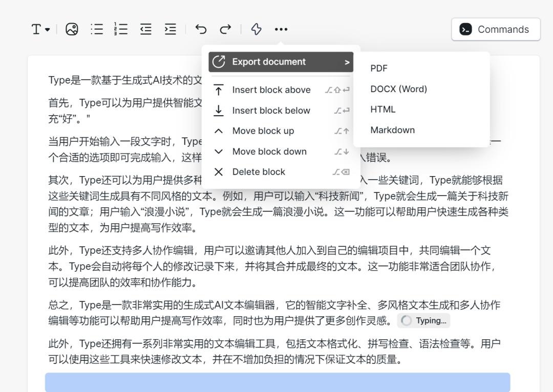Image resolution: width=553 pixels, height=392 pixels.
Task: Select Move block up
Action: pos(263,131)
